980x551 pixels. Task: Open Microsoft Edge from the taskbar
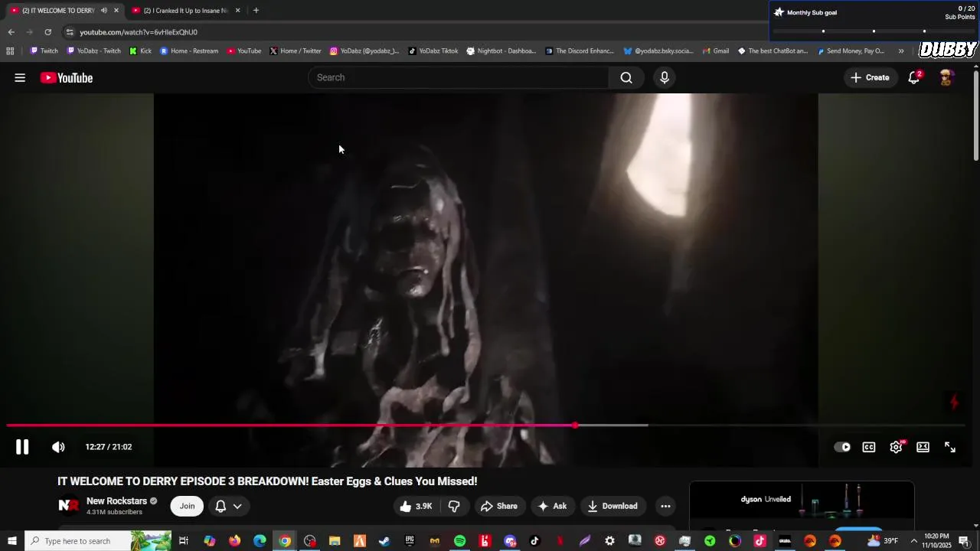260,541
